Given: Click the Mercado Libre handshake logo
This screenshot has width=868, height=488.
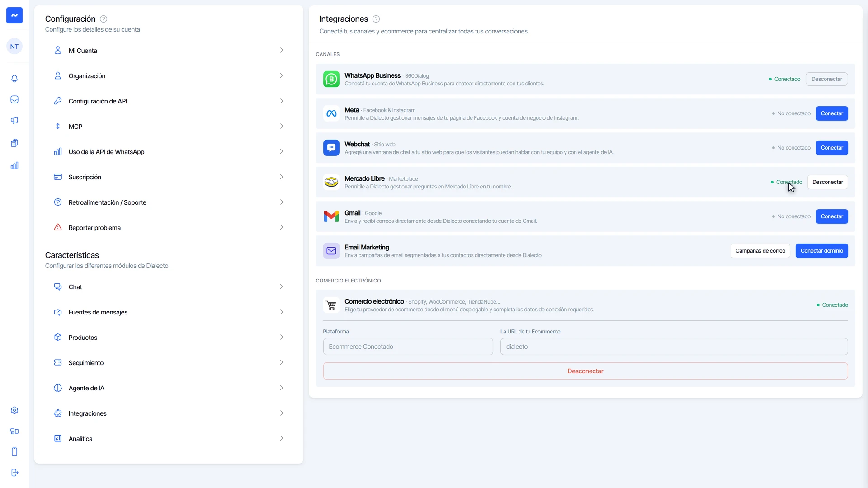Looking at the screenshot, I should tap(331, 182).
